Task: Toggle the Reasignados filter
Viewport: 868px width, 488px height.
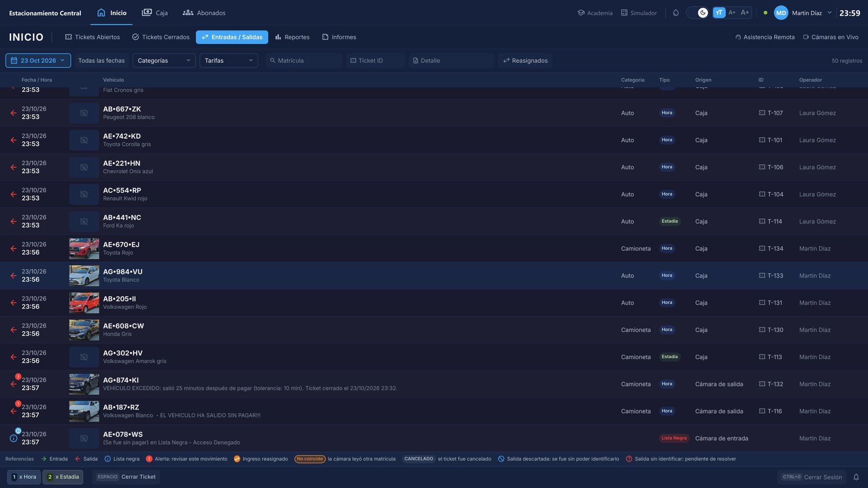Action: coord(525,61)
